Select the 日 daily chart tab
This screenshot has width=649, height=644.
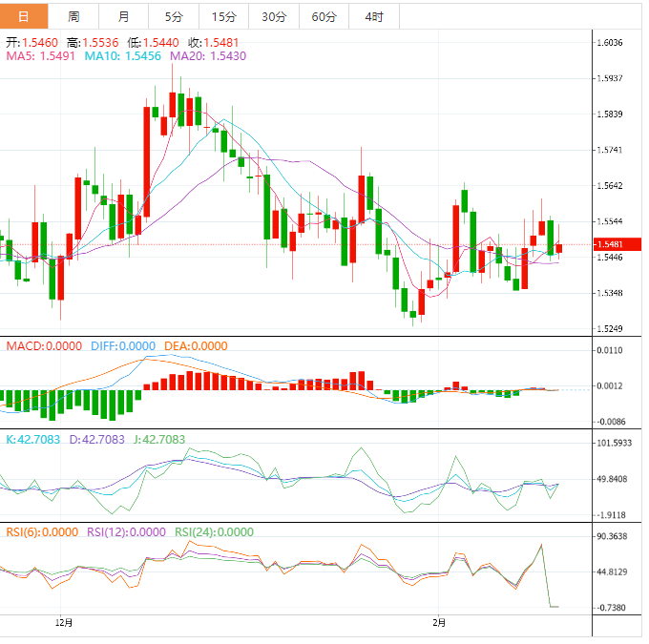click(x=24, y=16)
